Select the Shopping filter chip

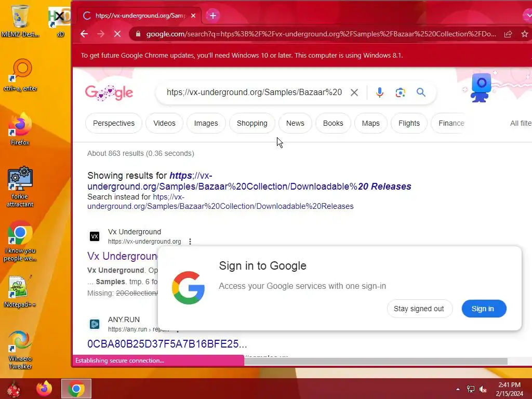click(252, 123)
